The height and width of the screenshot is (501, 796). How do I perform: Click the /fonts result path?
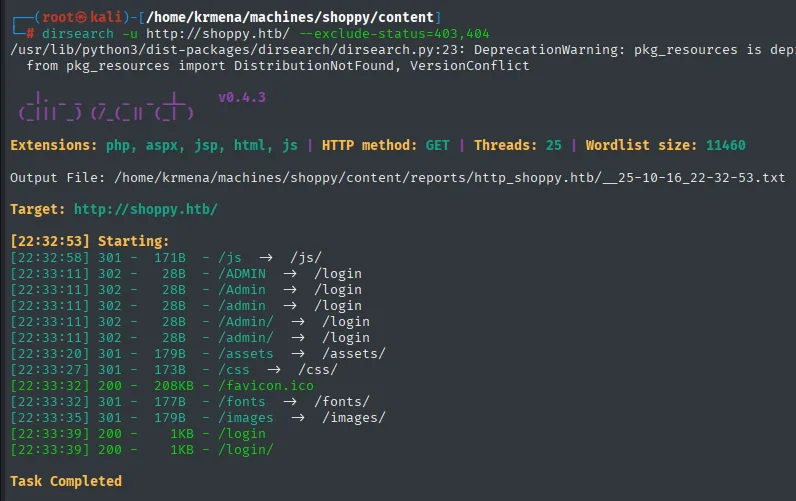(x=242, y=402)
